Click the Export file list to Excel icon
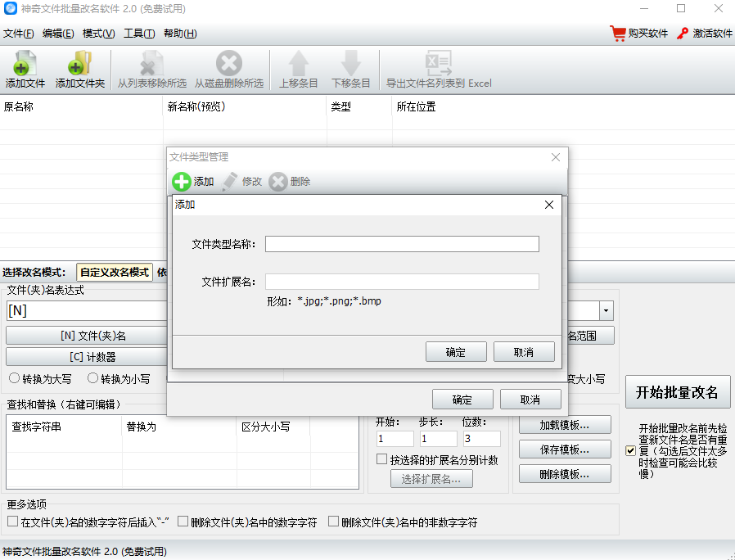The height and width of the screenshot is (560, 735). (439, 64)
